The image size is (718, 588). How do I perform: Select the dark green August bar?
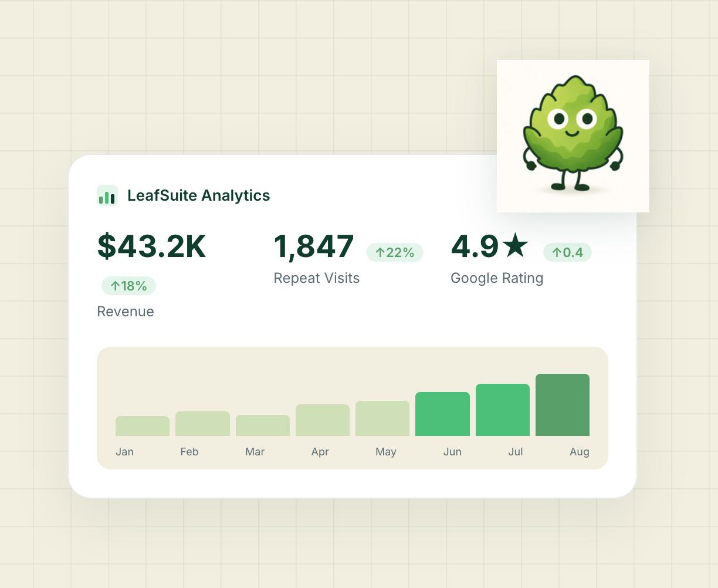(563, 405)
